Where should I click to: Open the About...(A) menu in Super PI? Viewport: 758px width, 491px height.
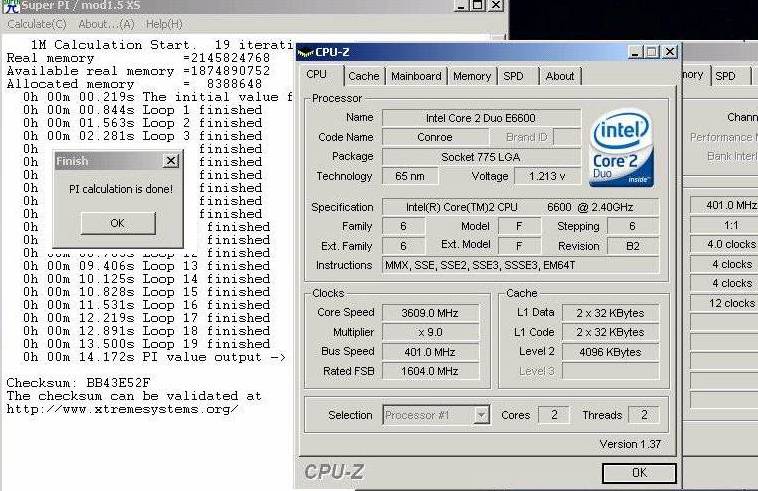106,24
